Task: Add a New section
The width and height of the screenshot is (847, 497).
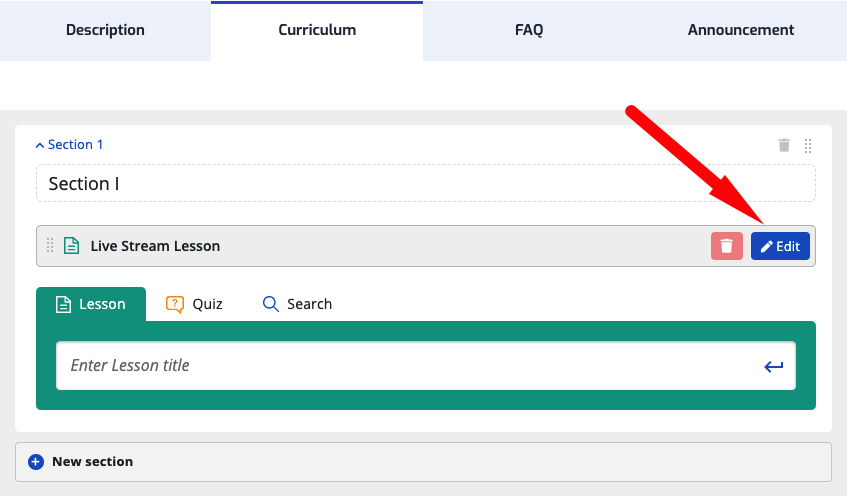Action: pos(92,462)
